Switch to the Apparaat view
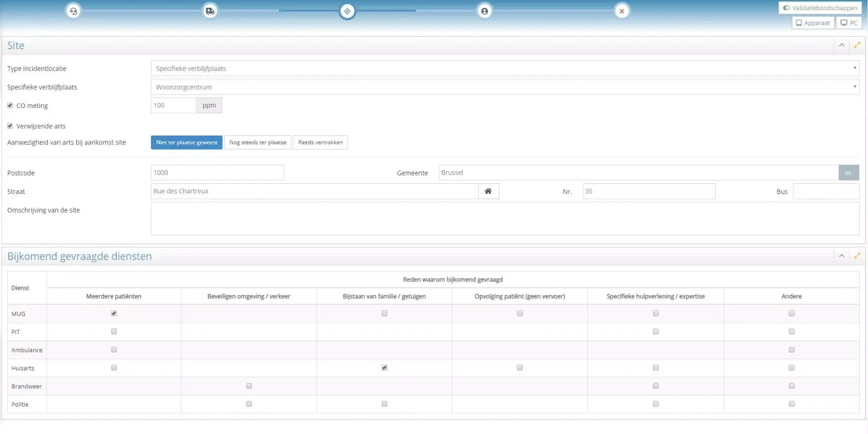The height and width of the screenshot is (434, 868). pos(813,23)
